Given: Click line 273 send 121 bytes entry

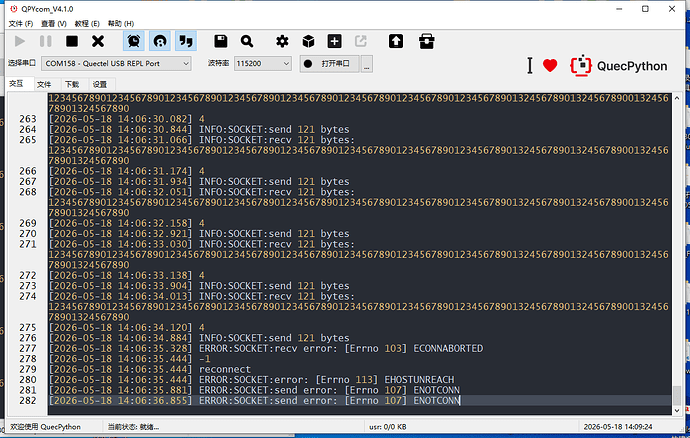Looking at the screenshot, I should (x=199, y=286).
